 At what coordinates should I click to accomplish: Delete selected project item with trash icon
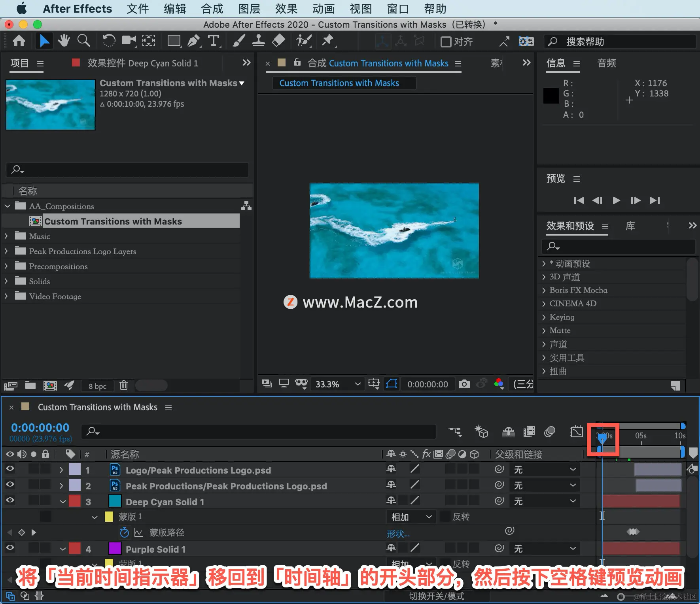(124, 385)
